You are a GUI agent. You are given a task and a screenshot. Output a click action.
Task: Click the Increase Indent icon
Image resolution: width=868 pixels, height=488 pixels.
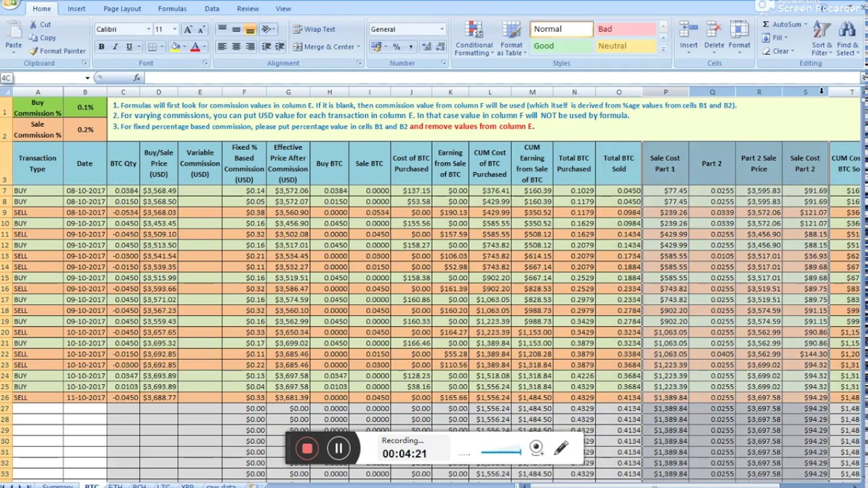pos(280,47)
